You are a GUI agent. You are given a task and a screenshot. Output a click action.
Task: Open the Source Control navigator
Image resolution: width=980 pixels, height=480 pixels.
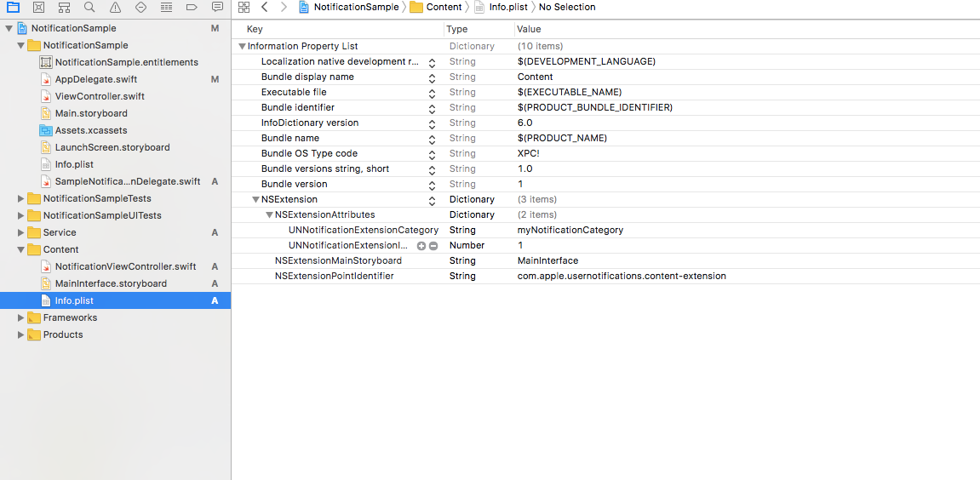(39, 8)
